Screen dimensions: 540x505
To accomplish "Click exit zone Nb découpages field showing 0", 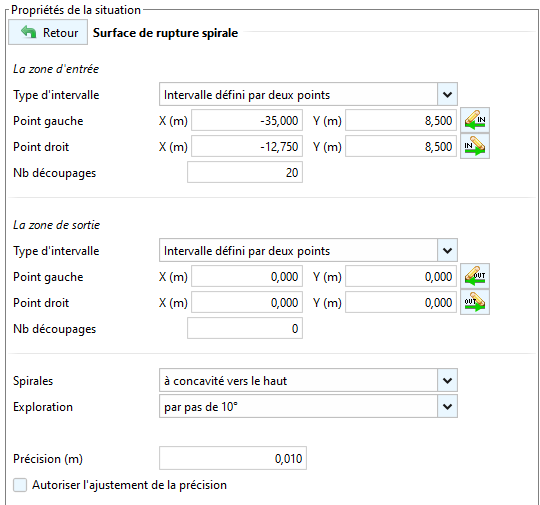I will coord(245,328).
